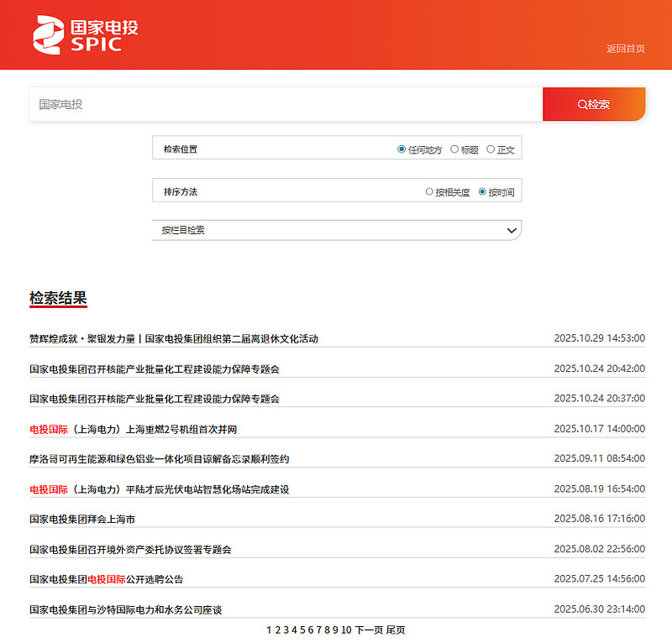Go to results page 4
Viewport: 672px width, 643px height.
point(294,630)
